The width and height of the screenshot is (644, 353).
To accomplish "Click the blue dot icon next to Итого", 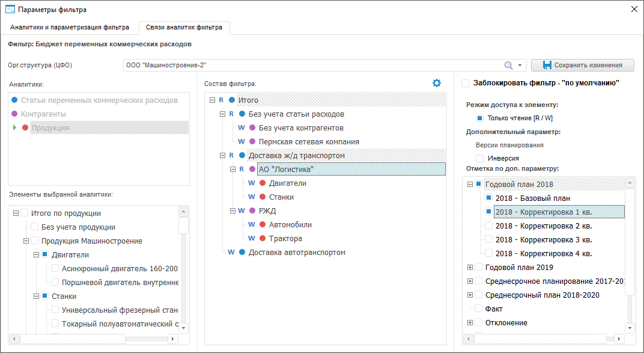I will pos(232,100).
